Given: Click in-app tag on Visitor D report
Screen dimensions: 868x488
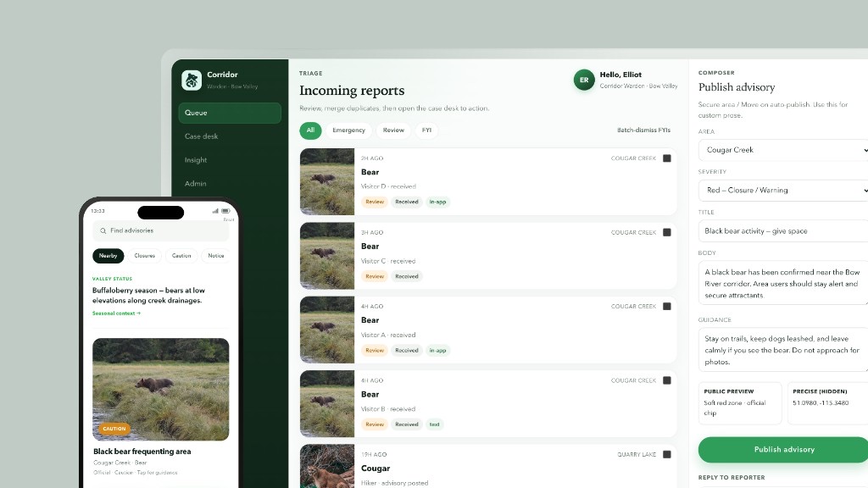Looking at the screenshot, I should 438,202.
